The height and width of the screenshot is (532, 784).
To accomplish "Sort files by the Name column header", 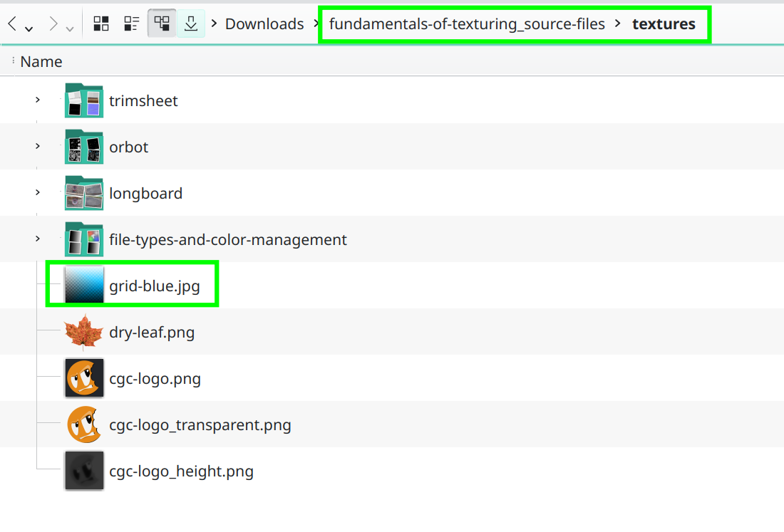I will click(x=41, y=62).
